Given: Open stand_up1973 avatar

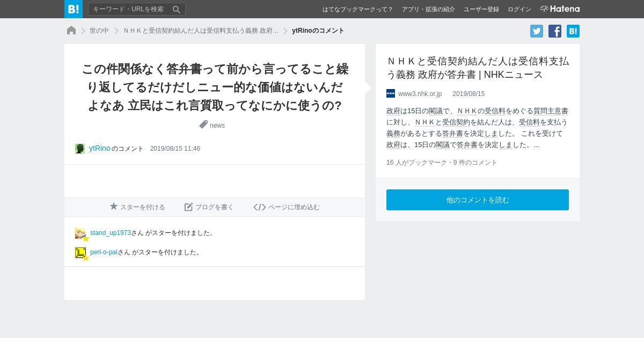Looking at the screenshot, I should (80, 233).
